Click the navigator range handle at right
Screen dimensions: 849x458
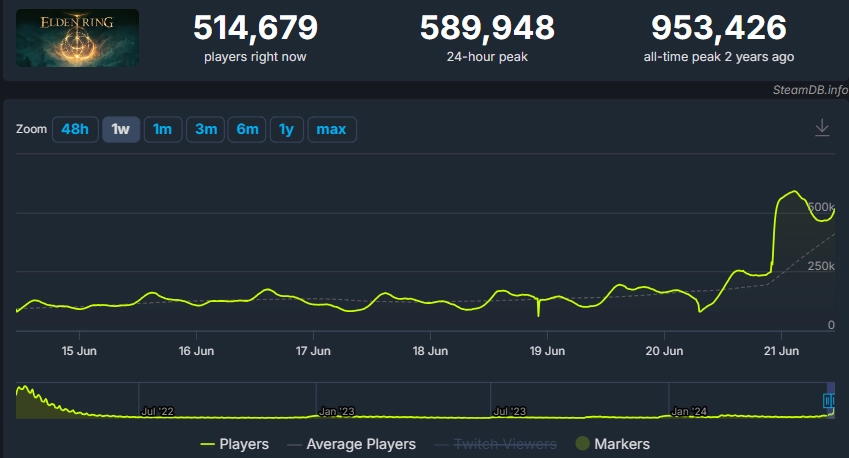tap(829, 401)
